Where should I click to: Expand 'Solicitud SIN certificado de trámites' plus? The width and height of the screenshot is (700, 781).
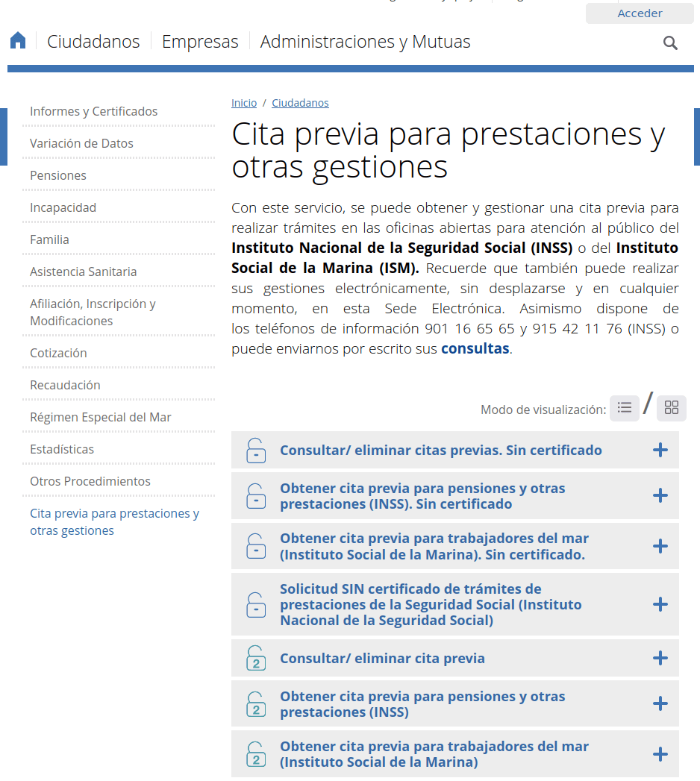point(660,605)
